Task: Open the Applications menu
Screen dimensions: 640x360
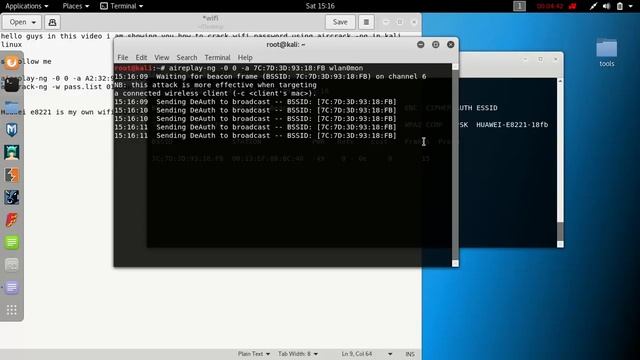Action: [27, 6]
